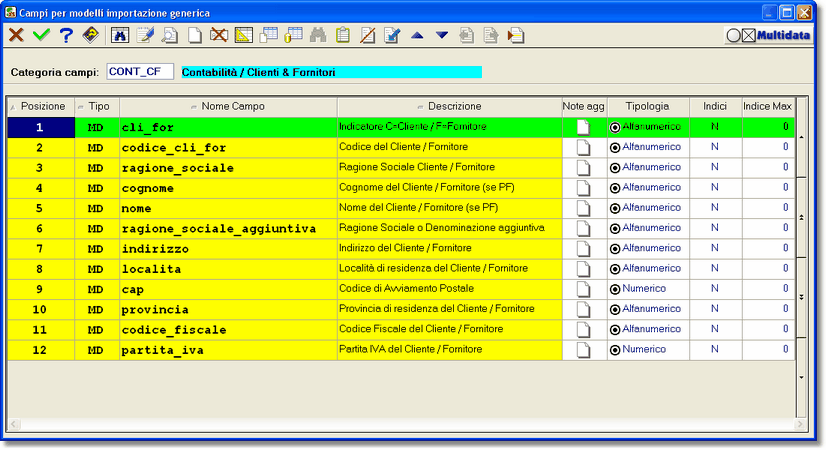Viewport: 826px width, 450px height.
Task: Click position cell 1 in first row
Action: [x=41, y=128]
